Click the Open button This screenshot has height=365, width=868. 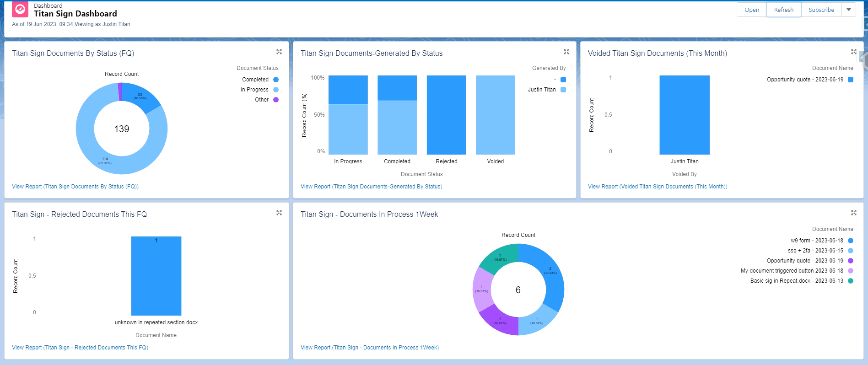click(x=751, y=10)
